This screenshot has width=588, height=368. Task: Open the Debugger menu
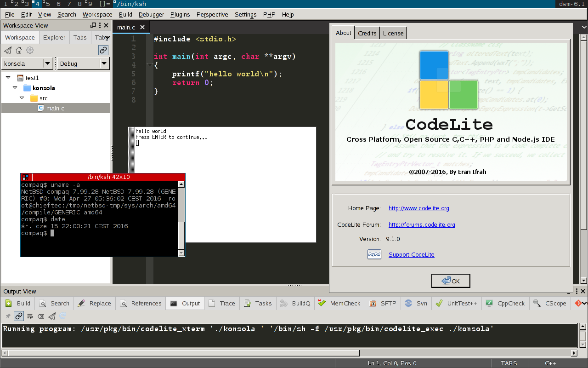point(151,14)
